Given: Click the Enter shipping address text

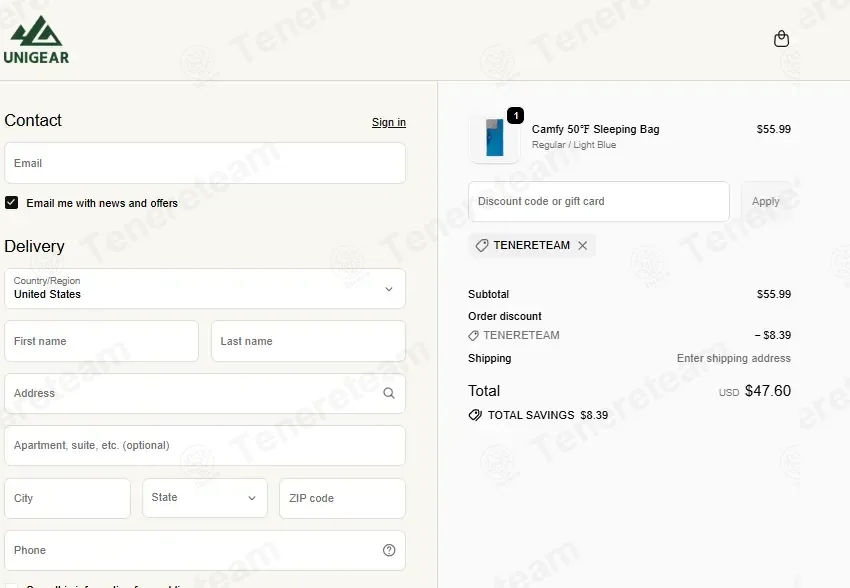Looking at the screenshot, I should 733,358.
